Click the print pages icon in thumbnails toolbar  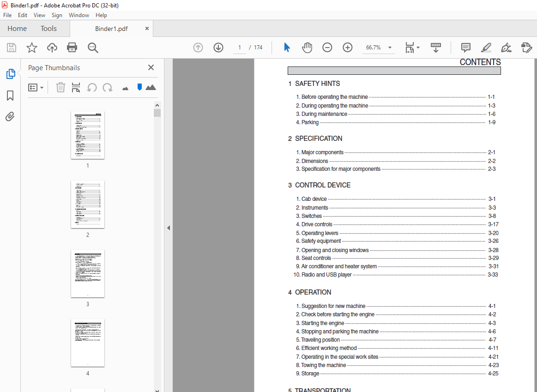(76, 88)
